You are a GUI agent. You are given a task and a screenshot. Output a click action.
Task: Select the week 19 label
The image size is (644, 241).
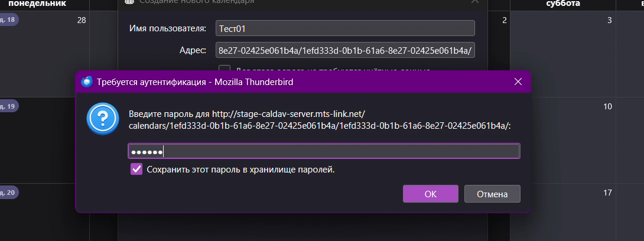pyautogui.click(x=9, y=106)
